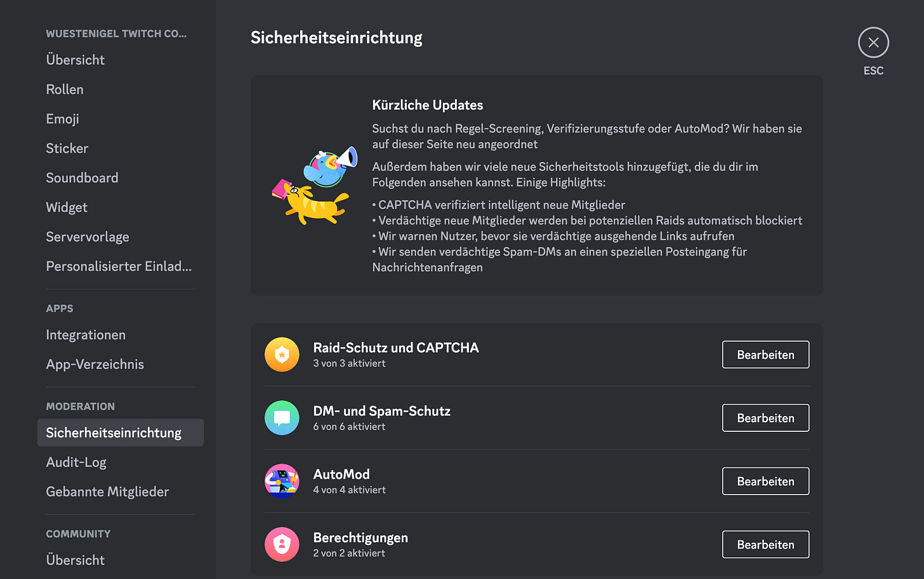Open the Widget settings
924x579 pixels.
[x=121, y=207]
